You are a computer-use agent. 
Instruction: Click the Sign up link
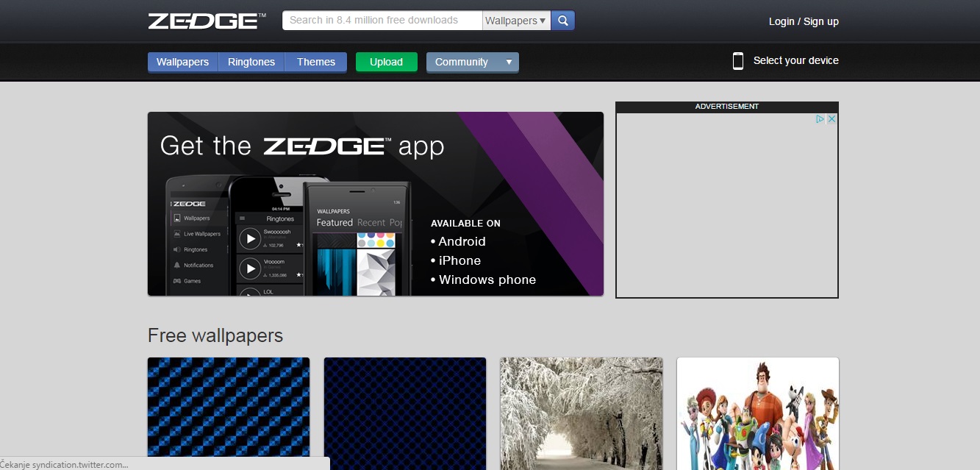click(x=821, y=21)
